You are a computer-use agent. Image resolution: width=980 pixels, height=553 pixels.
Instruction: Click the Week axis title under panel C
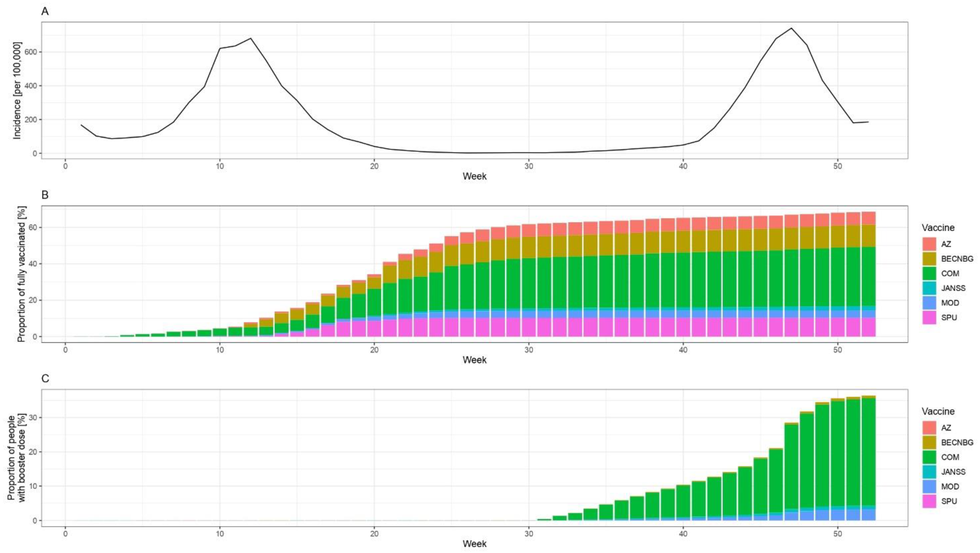coord(474,544)
